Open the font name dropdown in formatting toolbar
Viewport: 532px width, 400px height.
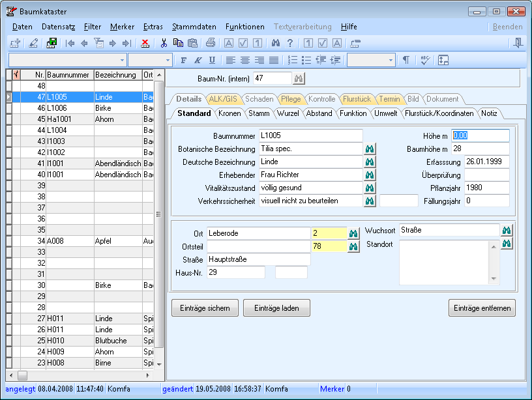pos(122,61)
